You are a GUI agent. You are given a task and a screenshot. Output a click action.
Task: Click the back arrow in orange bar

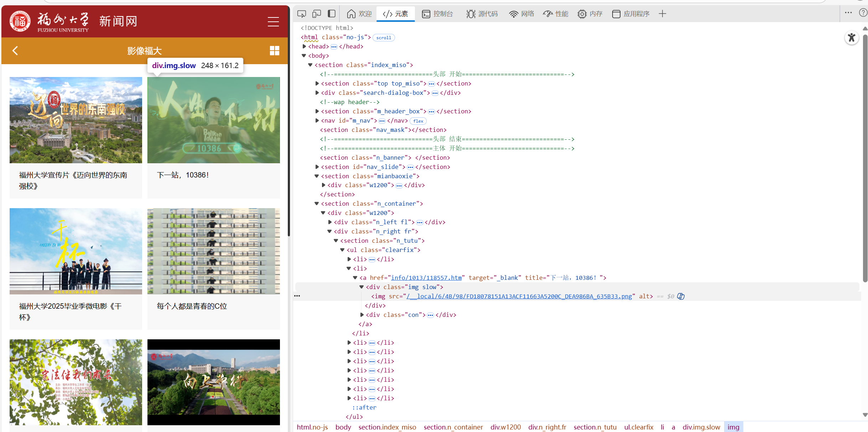15,51
